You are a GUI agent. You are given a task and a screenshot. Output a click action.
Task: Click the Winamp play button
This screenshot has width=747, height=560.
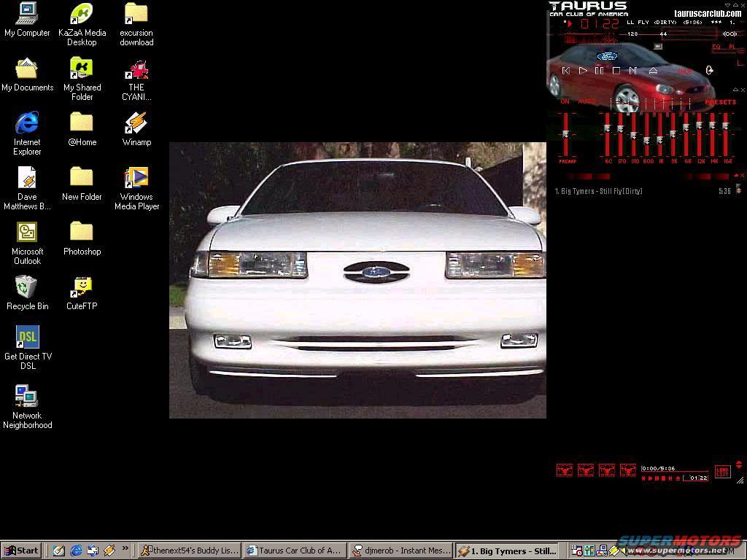(582, 71)
